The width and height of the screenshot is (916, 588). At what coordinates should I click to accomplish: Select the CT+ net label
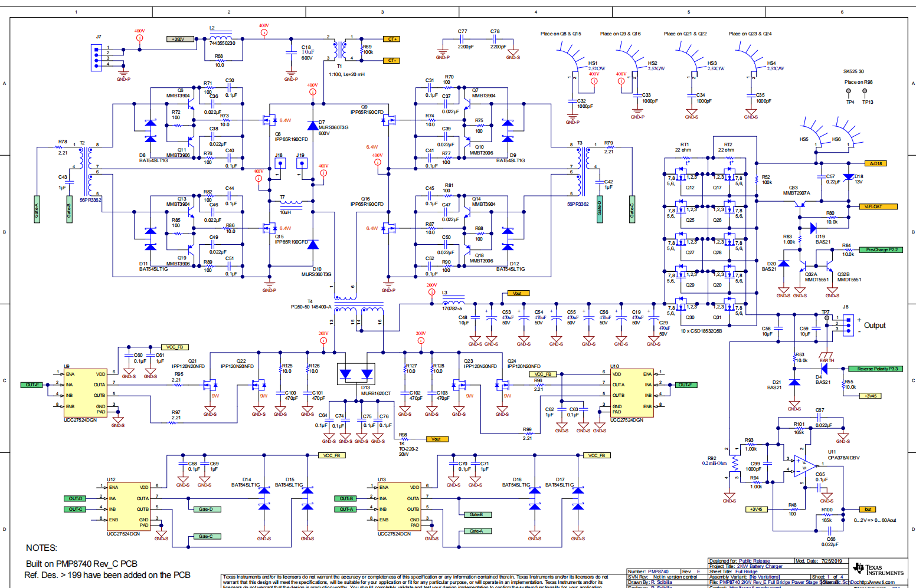392,39
